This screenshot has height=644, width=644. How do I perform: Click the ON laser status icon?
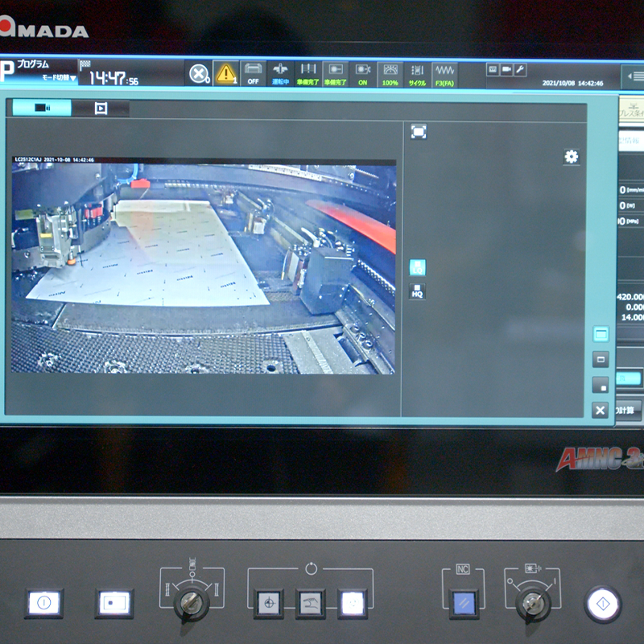click(x=363, y=74)
